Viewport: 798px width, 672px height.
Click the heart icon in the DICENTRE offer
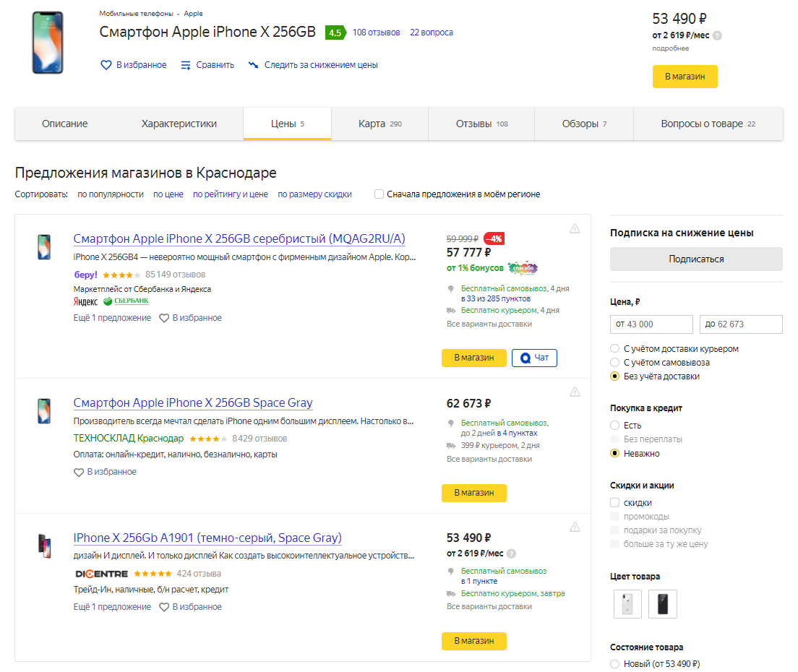coord(164,607)
